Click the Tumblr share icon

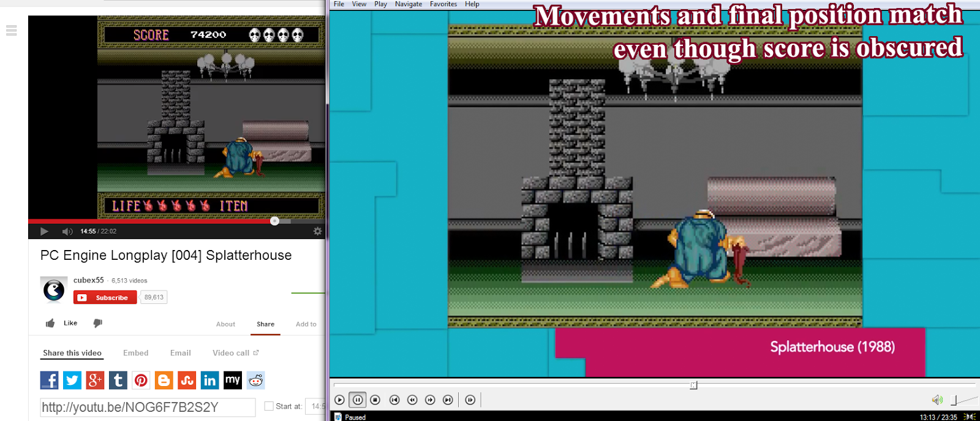[x=118, y=381]
